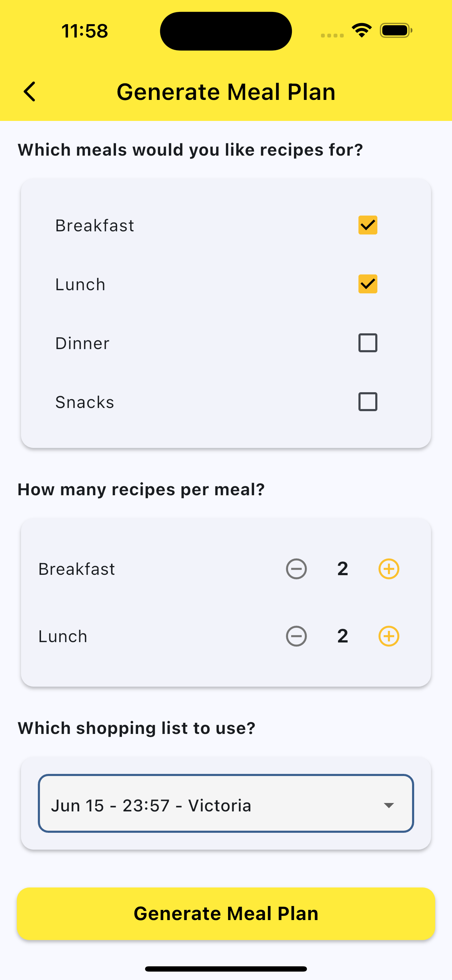Check the Snacks checkbox
The height and width of the screenshot is (980, 452).
(x=368, y=402)
